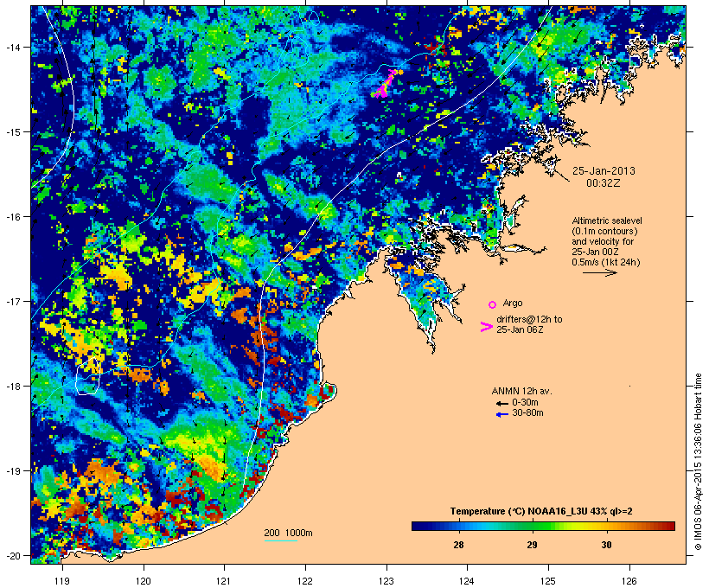709x588 pixels.
Task: Click the latitude axis label -15
Action: [12, 132]
